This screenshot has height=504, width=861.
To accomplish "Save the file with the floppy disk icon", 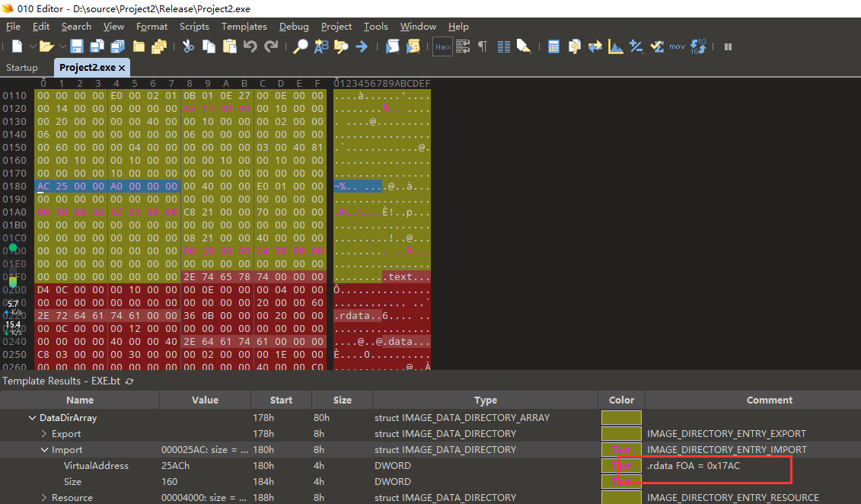I will tap(76, 46).
